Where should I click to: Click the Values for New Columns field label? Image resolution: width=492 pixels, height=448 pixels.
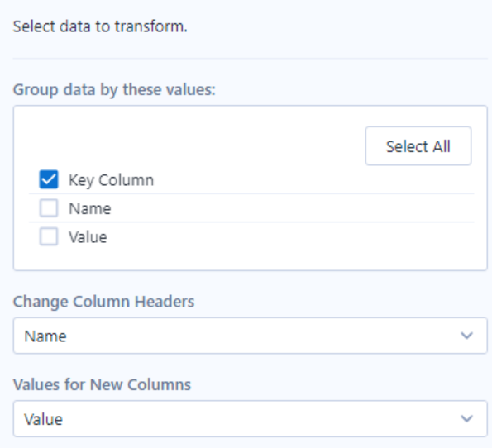tap(102, 384)
